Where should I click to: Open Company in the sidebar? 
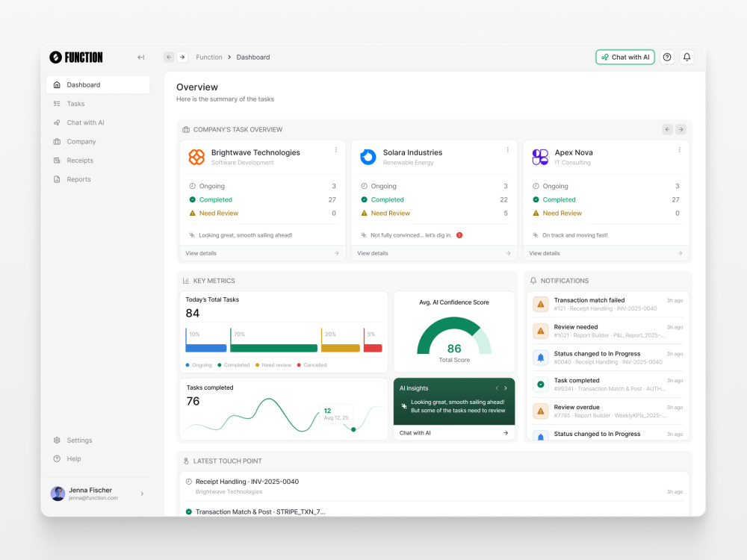click(x=98, y=141)
